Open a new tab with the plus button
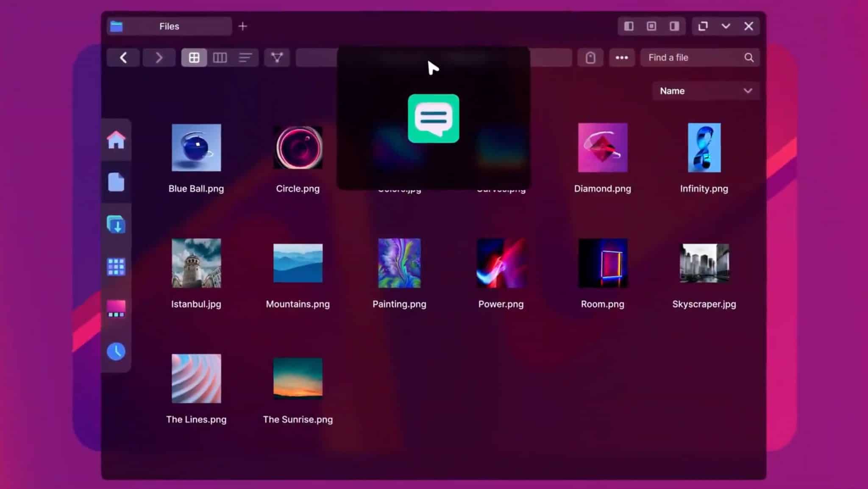 tap(243, 26)
